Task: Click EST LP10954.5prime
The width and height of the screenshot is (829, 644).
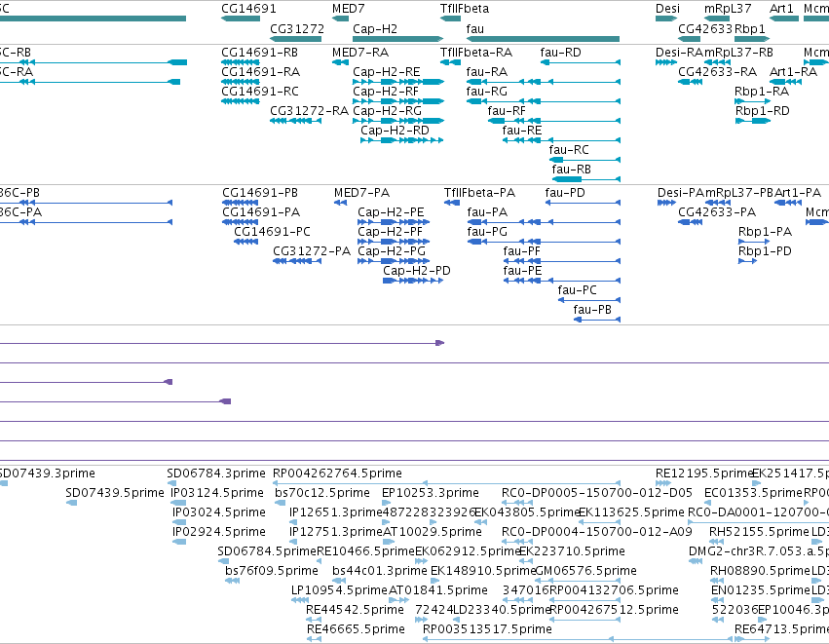Action: point(300,600)
